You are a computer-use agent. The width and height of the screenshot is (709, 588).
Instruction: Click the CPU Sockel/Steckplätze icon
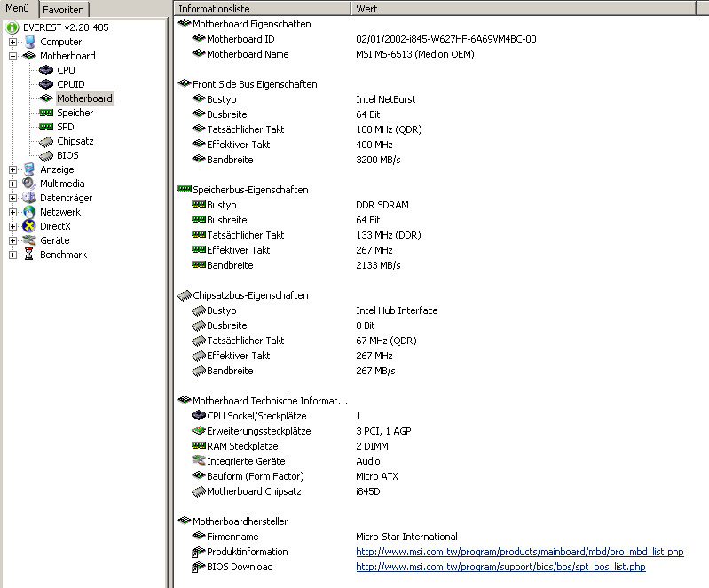[x=199, y=415]
